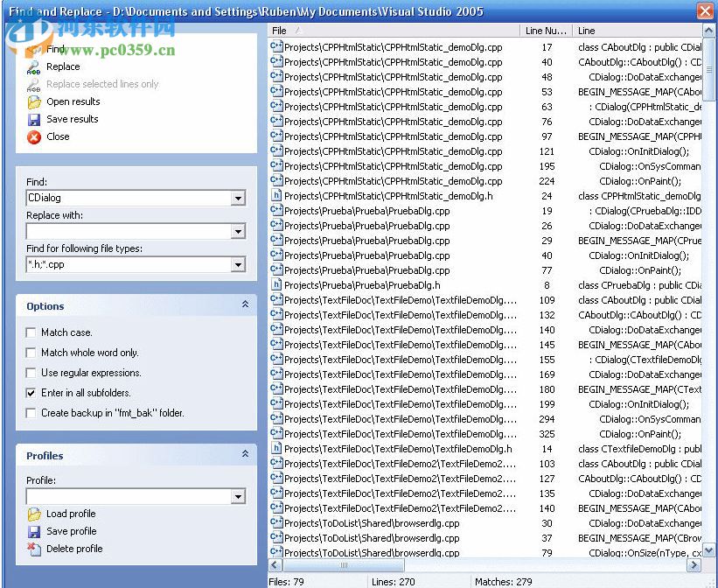The image size is (718, 588).
Task: Open results using the folder icon
Action: (33, 102)
